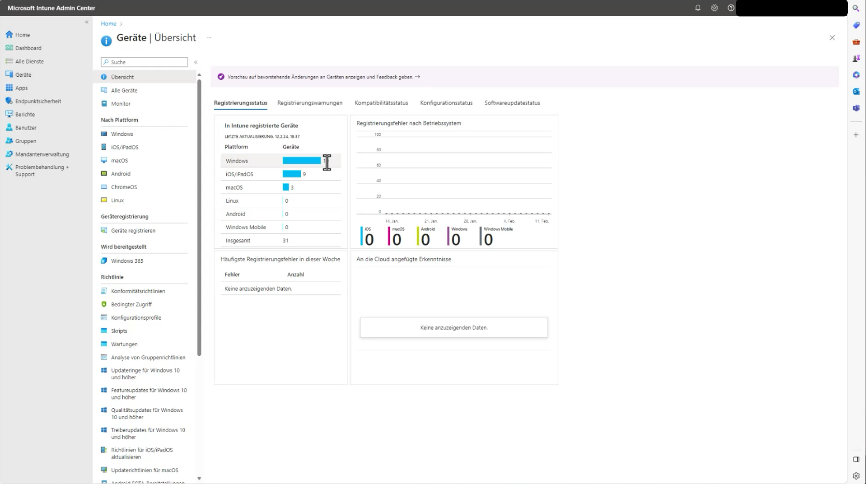Switch to Konfigurationsstatus tab
Screen dimensions: 868x484
pos(446,103)
